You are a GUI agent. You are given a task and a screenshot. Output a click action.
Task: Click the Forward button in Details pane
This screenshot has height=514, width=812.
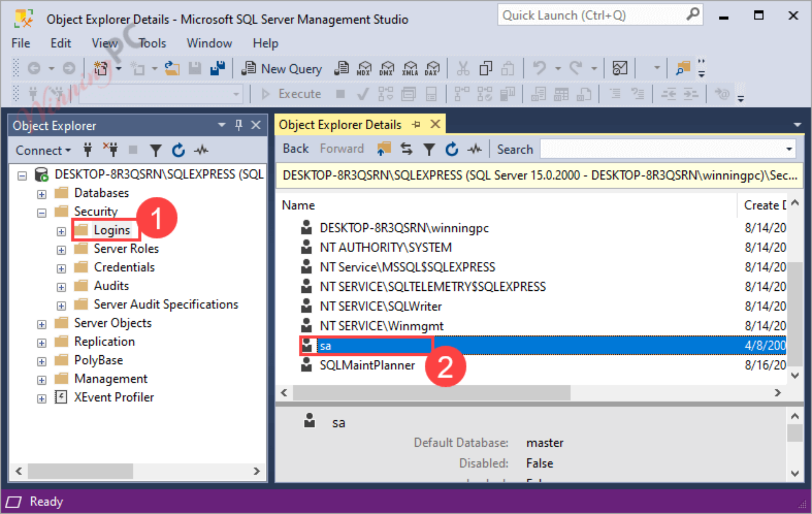[x=342, y=149]
